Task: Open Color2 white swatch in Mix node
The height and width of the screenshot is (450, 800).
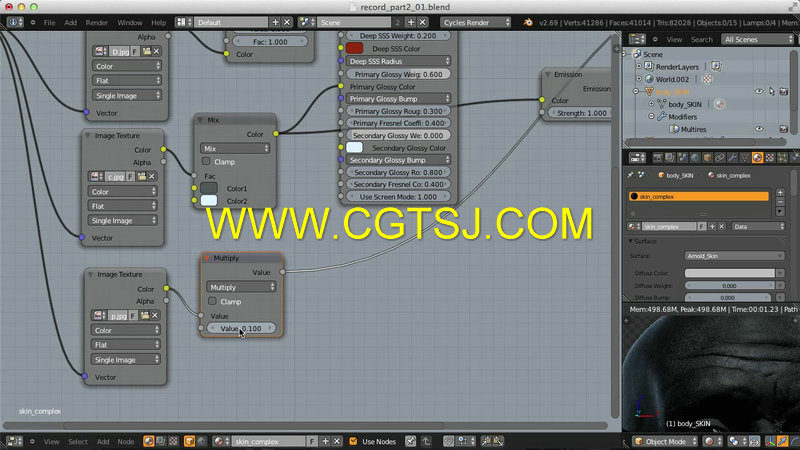Action: [x=209, y=201]
